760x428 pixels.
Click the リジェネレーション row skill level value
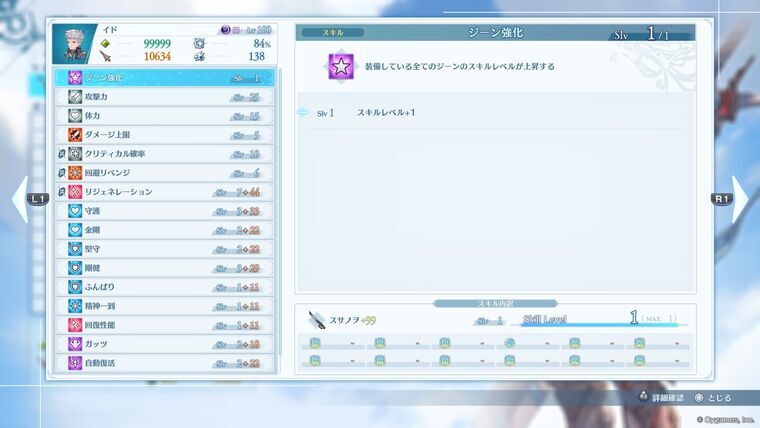pos(238,192)
